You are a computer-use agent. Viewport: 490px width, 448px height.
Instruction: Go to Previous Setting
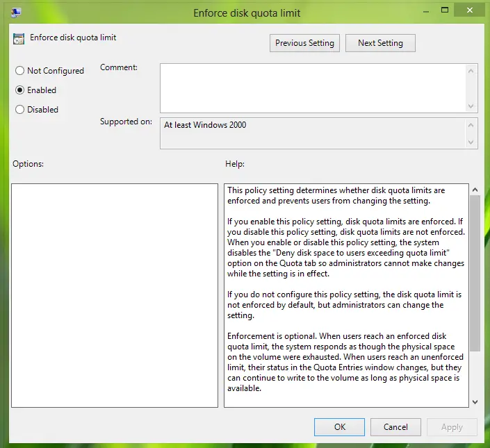[x=304, y=43]
